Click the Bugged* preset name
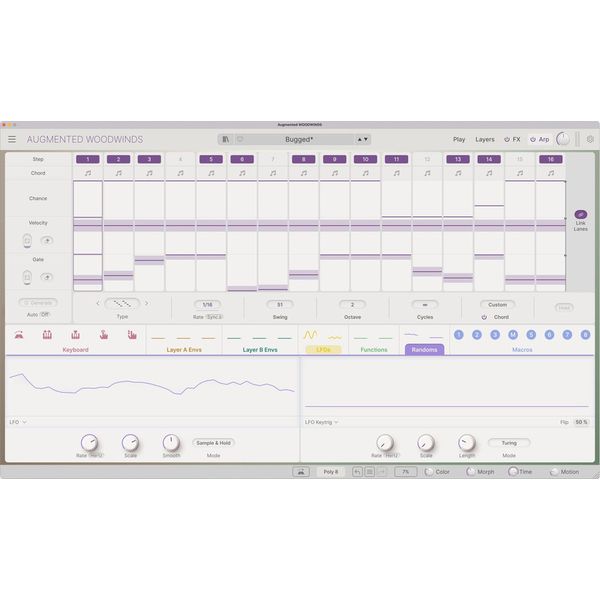This screenshot has width=600, height=600. [x=299, y=140]
